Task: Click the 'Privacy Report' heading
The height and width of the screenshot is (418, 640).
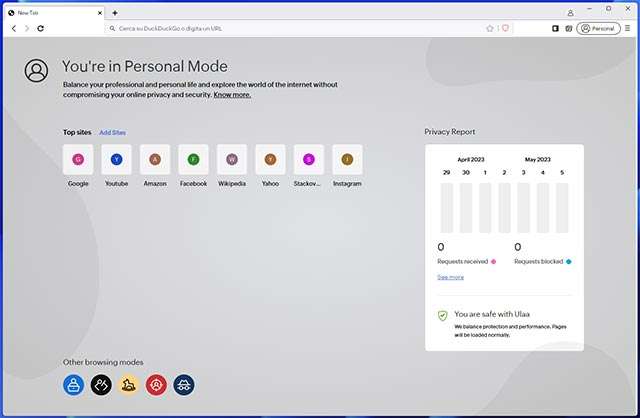Action: pyautogui.click(x=450, y=132)
